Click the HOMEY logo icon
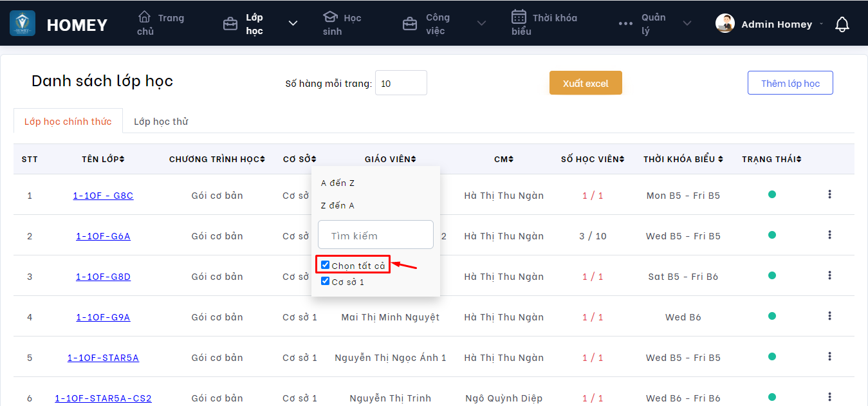 [x=23, y=24]
